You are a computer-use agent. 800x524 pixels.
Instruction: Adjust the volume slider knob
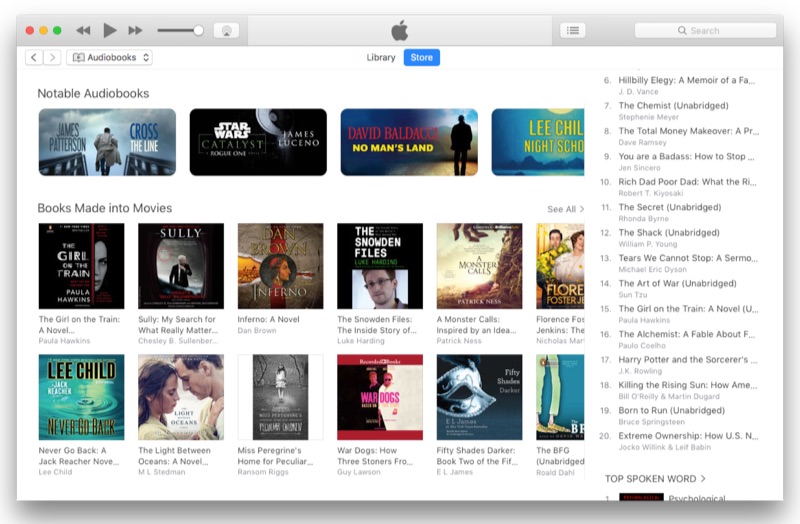(198, 31)
